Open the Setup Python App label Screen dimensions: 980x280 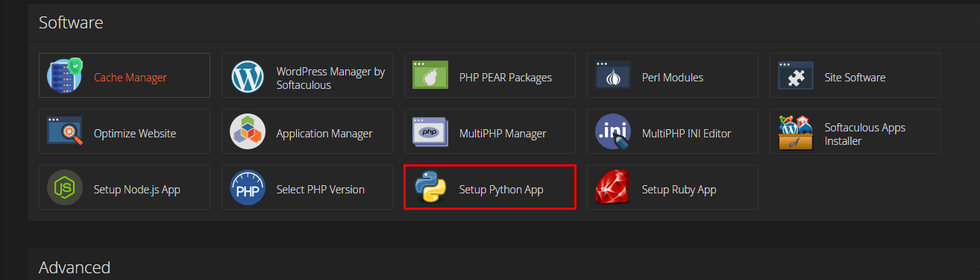501,190
